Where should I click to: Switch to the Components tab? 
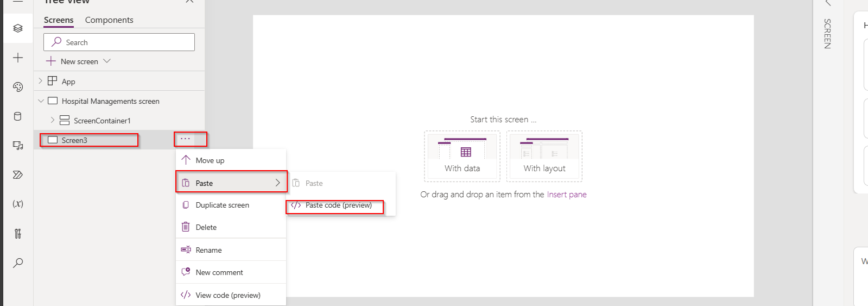109,20
